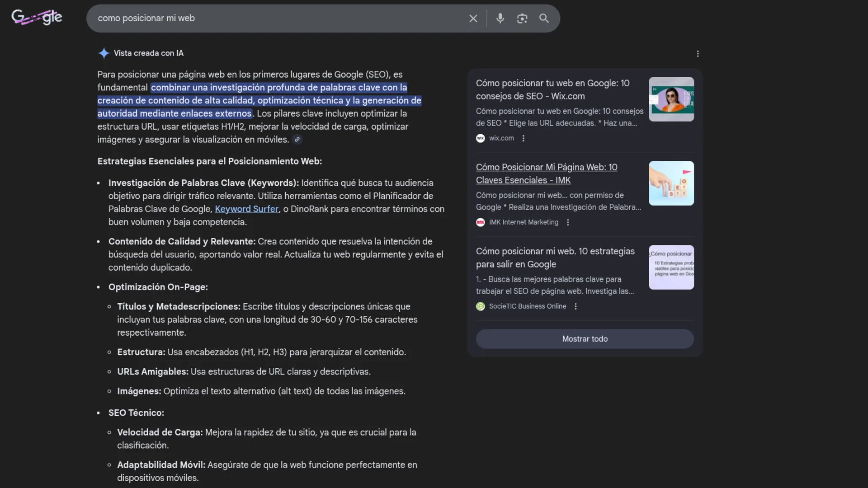Screen dimensions: 868x488
Task: Click the wix.com favicon
Action: pyautogui.click(x=480, y=138)
